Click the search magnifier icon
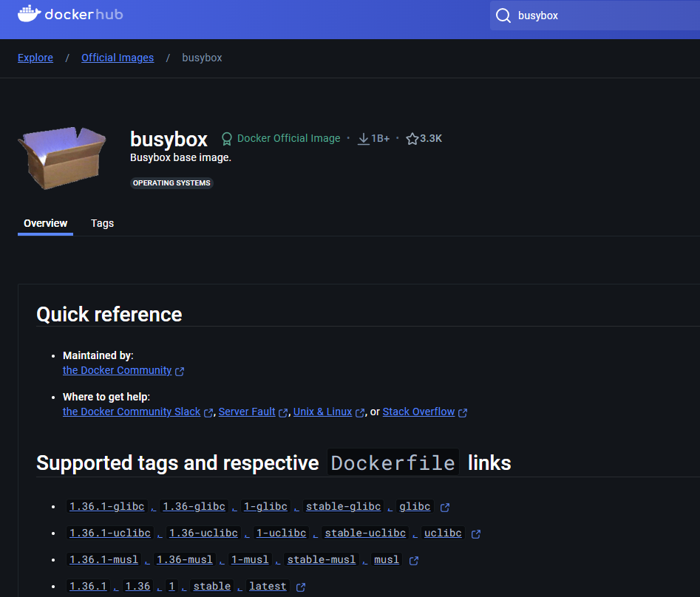This screenshot has width=700, height=597. pos(503,16)
